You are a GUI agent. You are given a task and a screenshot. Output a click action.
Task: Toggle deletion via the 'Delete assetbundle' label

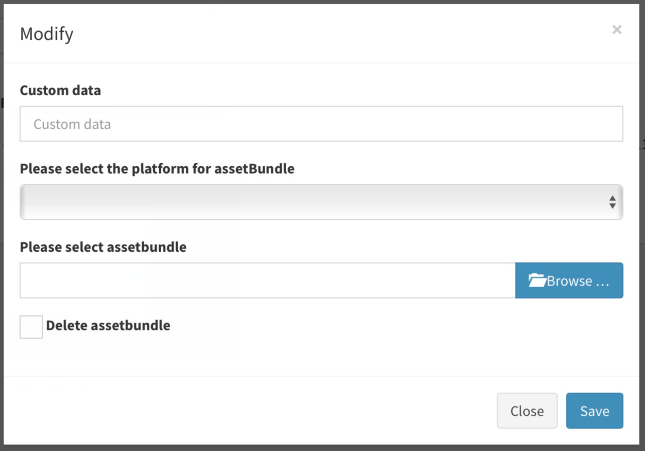108,325
